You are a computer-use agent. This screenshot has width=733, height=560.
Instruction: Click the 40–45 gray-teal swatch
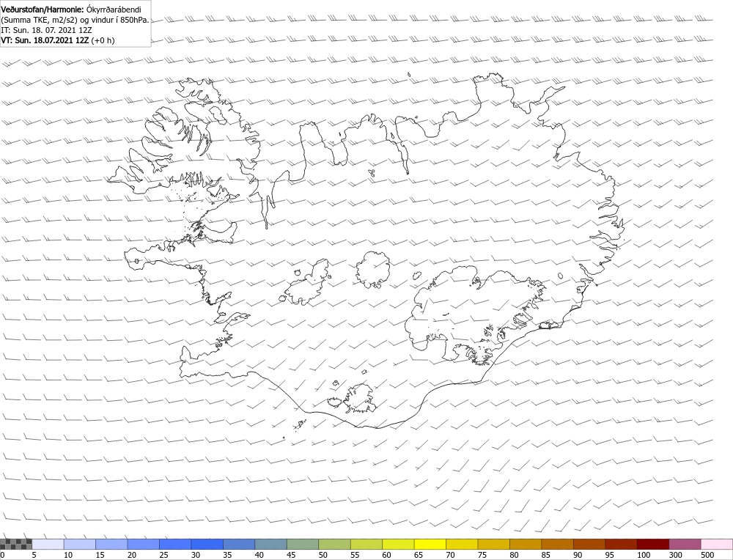tap(270, 544)
